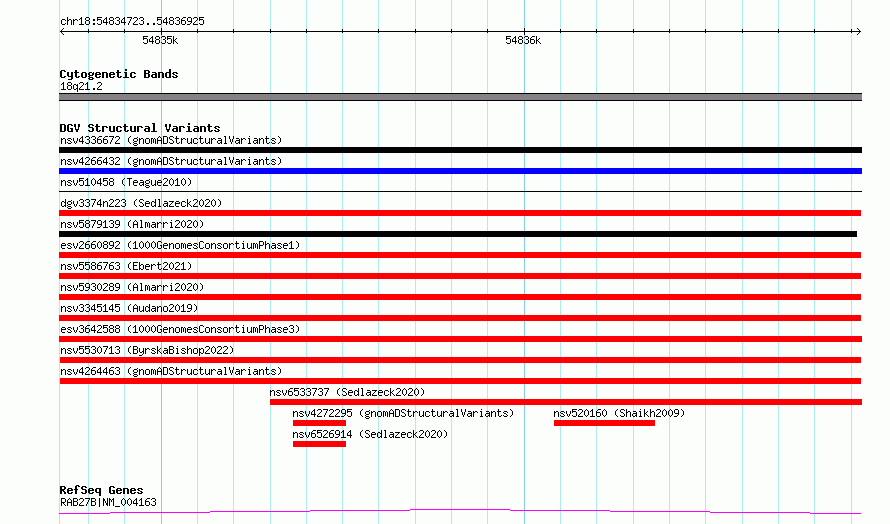Select the short red nsv6526914 bar
This screenshot has width=890, height=524.
pos(319,444)
